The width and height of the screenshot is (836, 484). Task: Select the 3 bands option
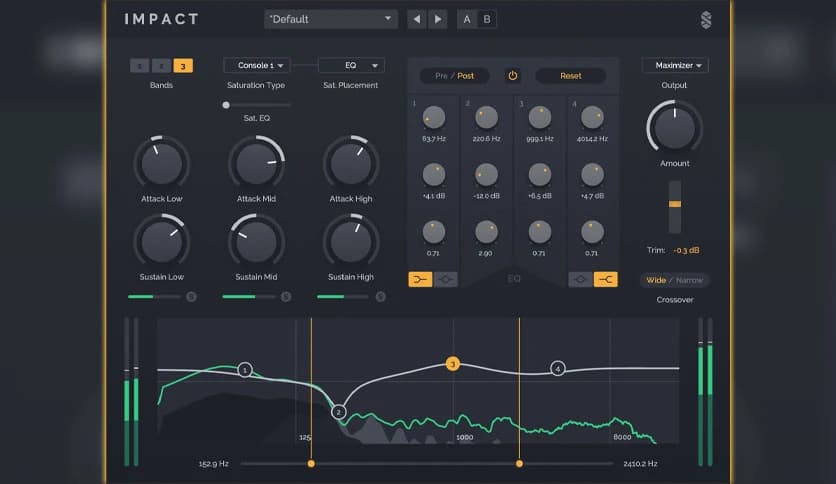pos(183,66)
